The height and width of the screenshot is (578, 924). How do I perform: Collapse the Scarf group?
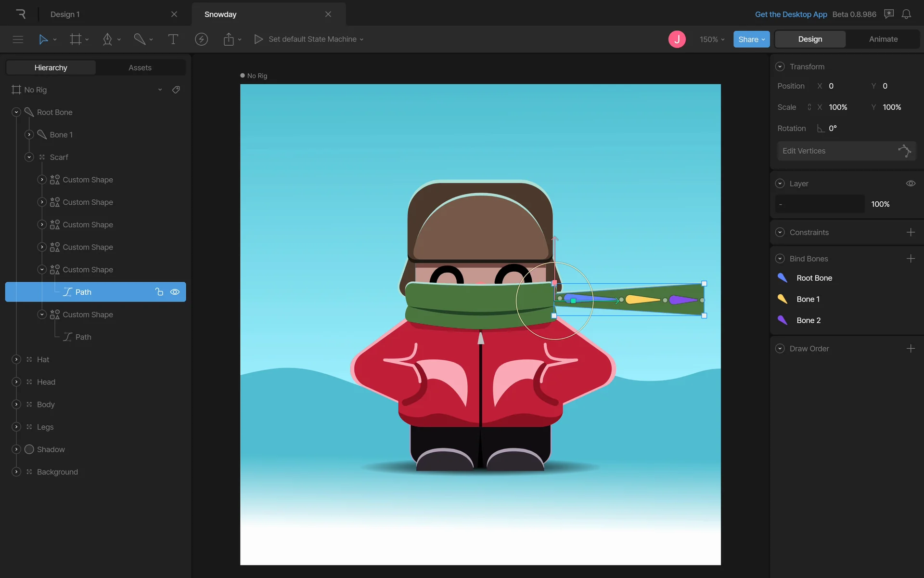coord(29,157)
